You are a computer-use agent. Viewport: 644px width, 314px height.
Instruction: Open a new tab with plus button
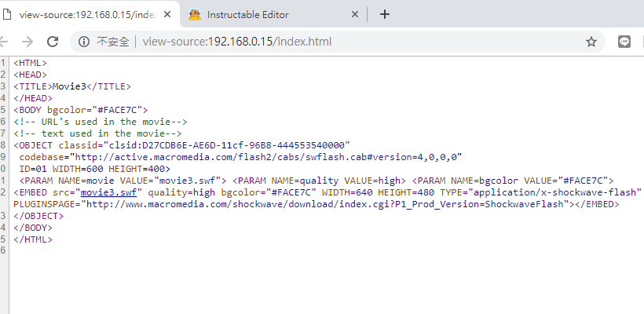tap(384, 14)
